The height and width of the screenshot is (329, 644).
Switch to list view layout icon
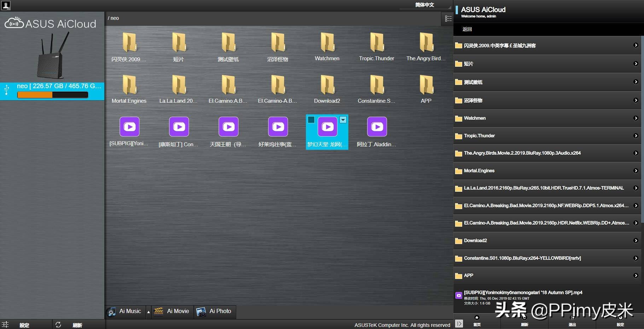point(448,18)
